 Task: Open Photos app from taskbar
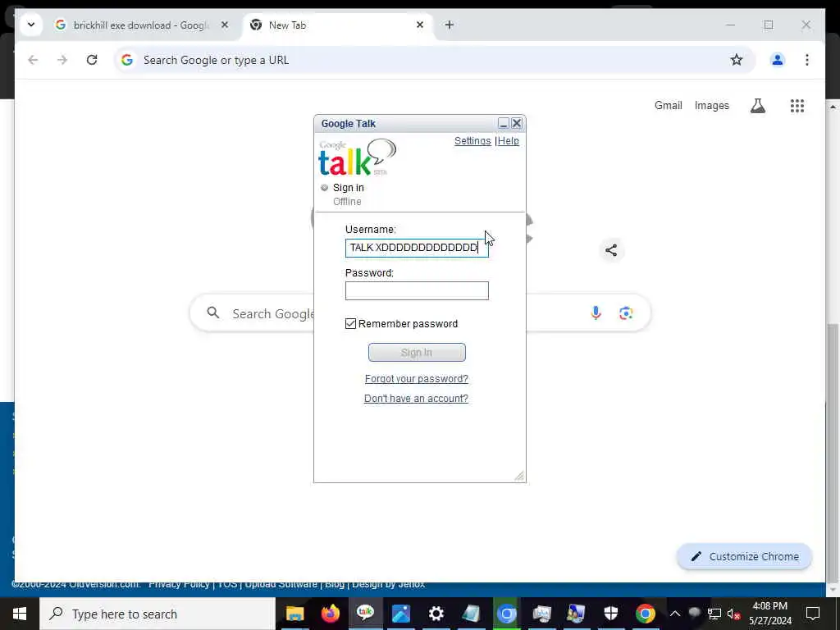[400, 614]
